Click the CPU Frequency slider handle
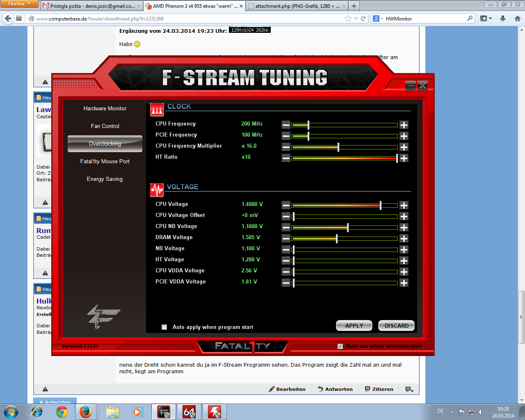525x420 pixels. pos(308,125)
